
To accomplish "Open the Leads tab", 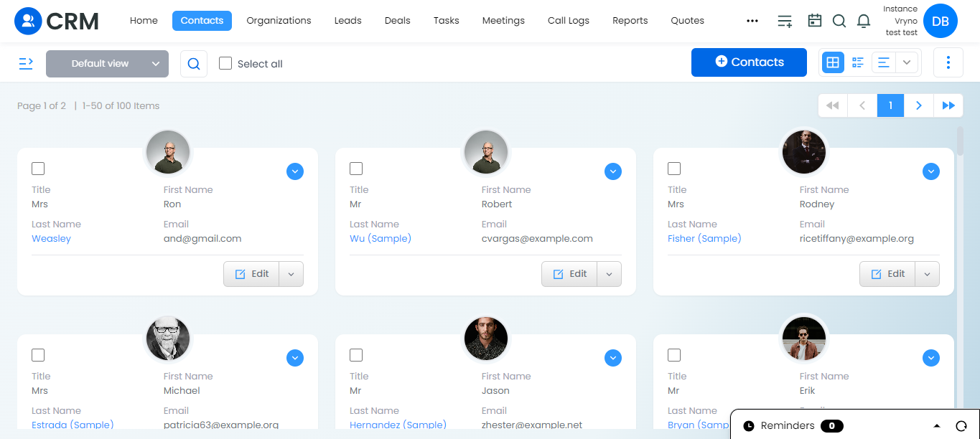I will pyautogui.click(x=348, y=21).
